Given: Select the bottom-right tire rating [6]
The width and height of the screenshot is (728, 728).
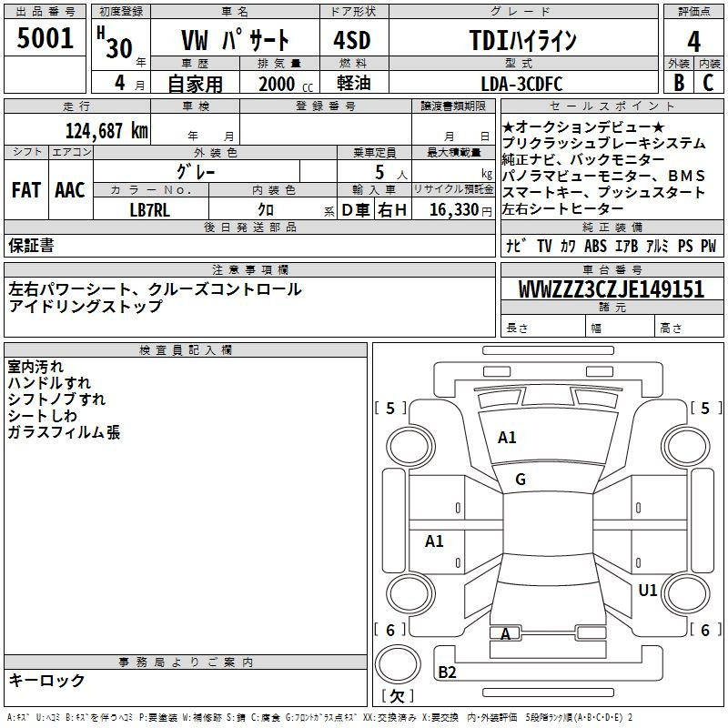Looking at the screenshot, I should [x=703, y=630].
